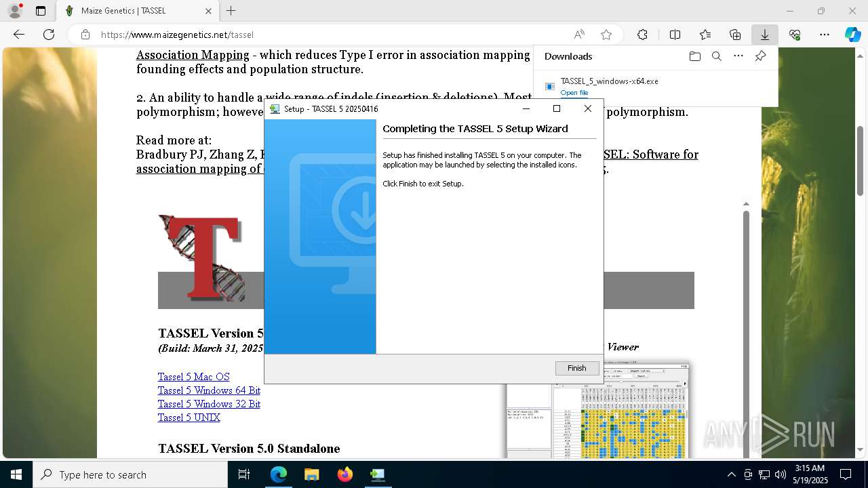868x488 pixels.
Task: Close the TASSEL Setup wizard window
Action: tap(588, 108)
